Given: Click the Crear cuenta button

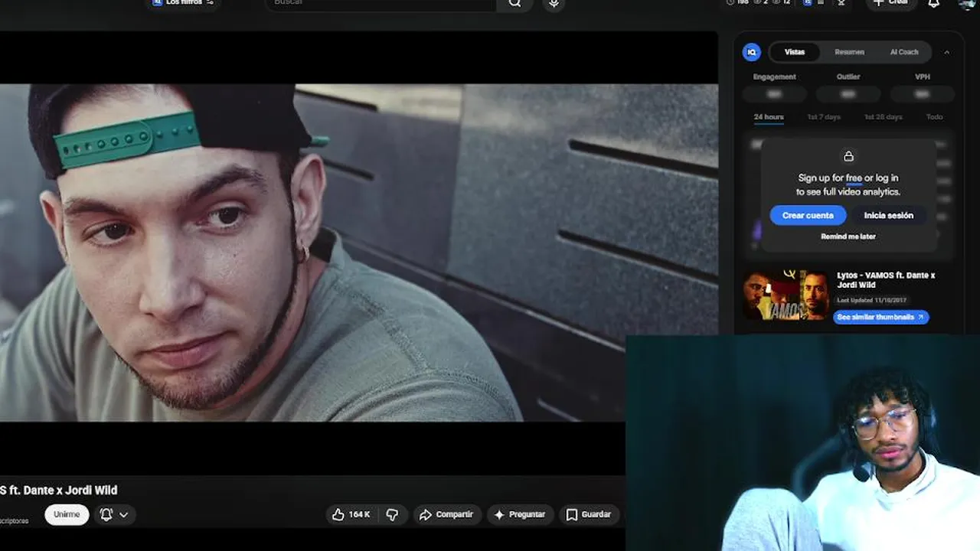Looking at the screenshot, I should coord(808,216).
